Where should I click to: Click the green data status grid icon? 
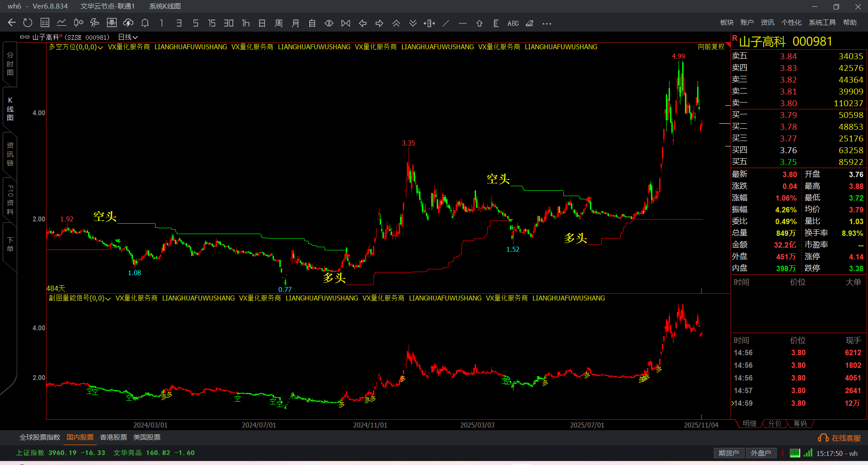[x=795, y=453]
